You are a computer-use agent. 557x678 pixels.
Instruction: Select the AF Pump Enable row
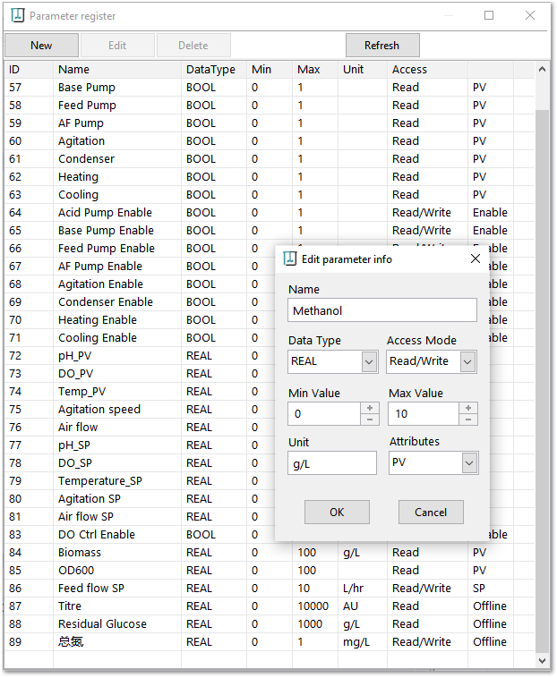click(x=140, y=266)
